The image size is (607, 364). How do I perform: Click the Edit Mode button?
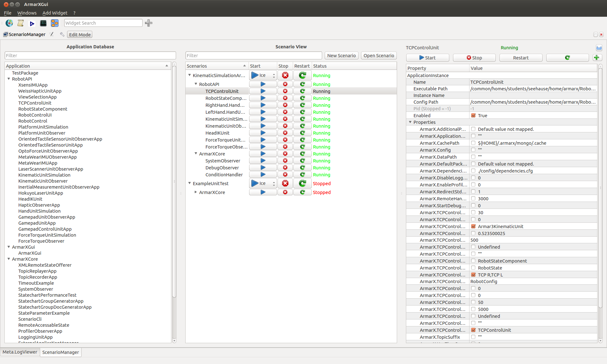pos(80,34)
